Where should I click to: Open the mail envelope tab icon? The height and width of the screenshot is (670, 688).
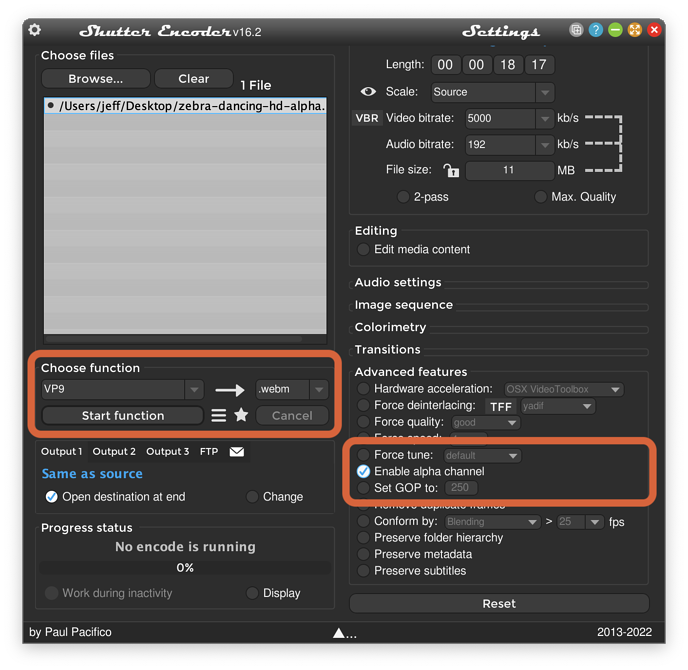(x=237, y=451)
